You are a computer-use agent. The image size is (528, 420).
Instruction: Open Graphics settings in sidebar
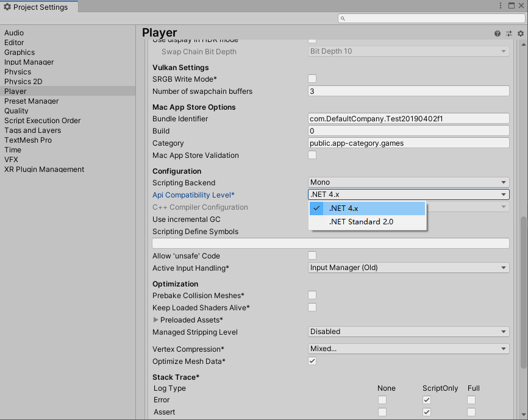click(x=20, y=52)
